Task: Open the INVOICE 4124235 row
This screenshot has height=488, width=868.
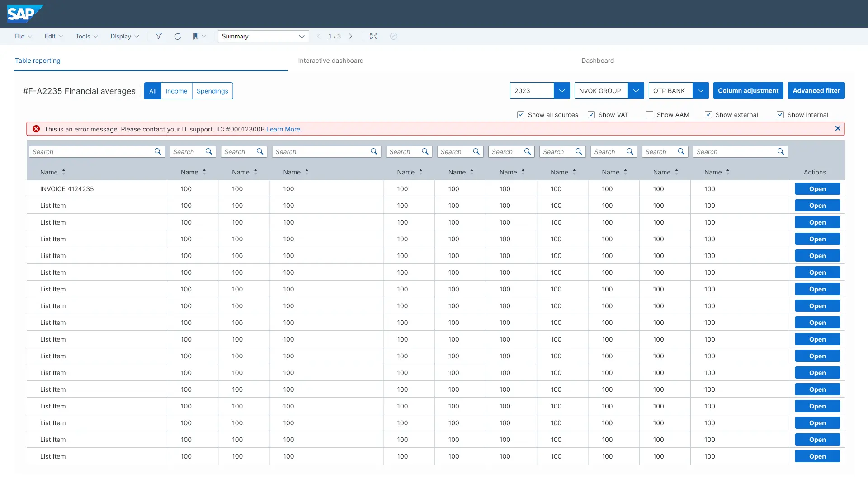Action: pos(817,189)
